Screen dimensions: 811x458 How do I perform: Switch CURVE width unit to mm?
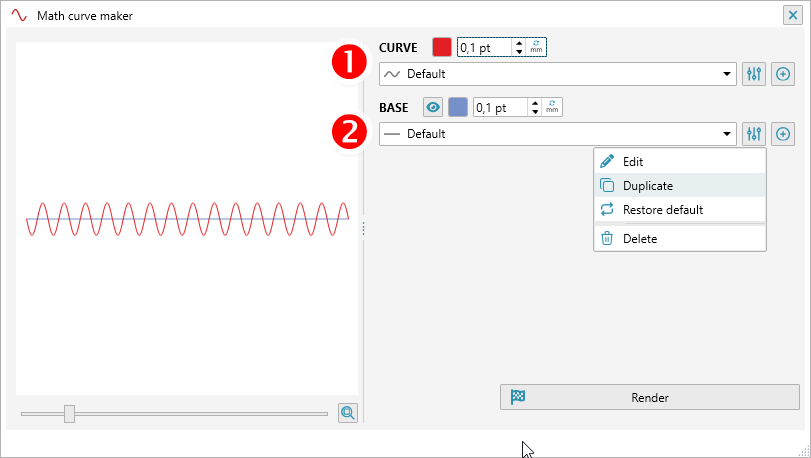536,47
